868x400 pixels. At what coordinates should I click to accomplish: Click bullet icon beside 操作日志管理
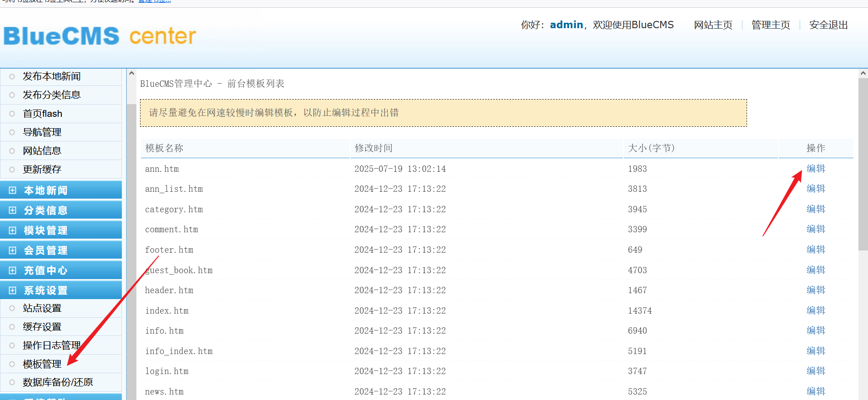pos(12,345)
